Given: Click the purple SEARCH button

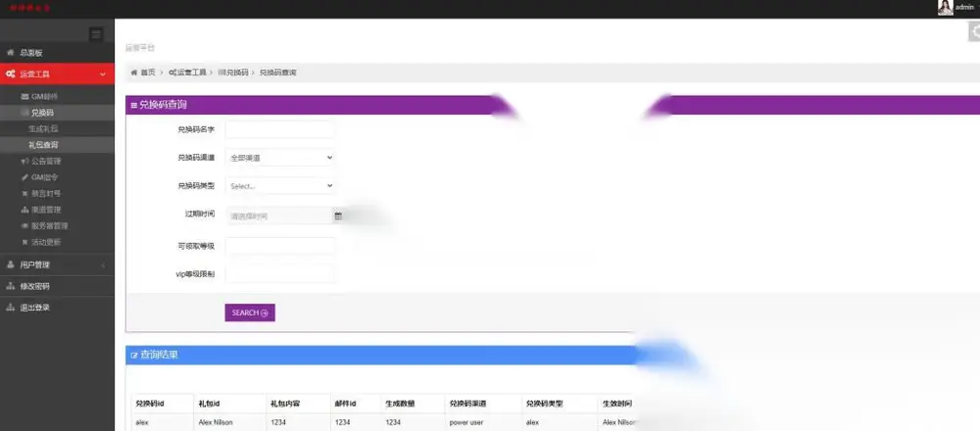Looking at the screenshot, I should tap(250, 312).
